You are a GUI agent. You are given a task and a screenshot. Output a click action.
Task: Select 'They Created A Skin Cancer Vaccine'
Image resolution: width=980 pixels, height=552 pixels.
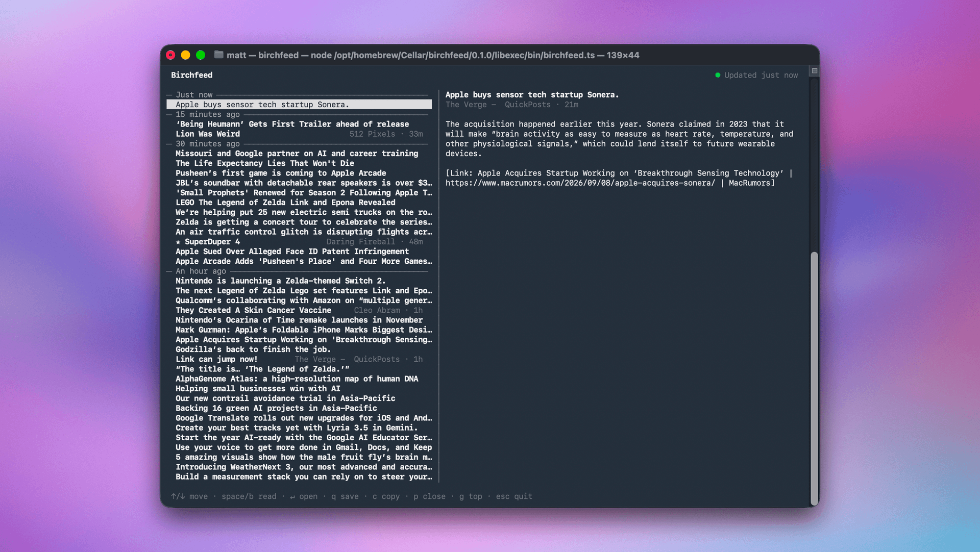tap(253, 310)
